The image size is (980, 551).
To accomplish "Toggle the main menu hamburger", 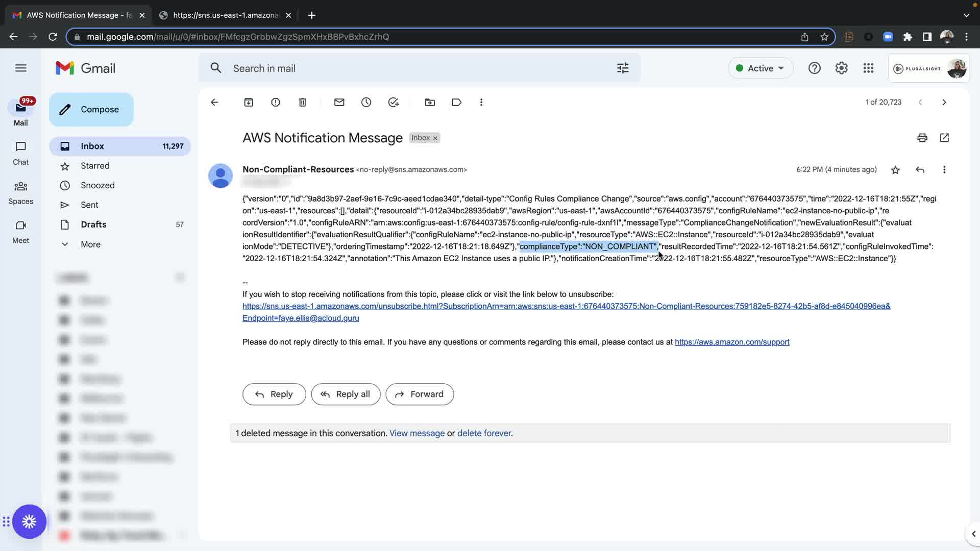I will click(21, 68).
